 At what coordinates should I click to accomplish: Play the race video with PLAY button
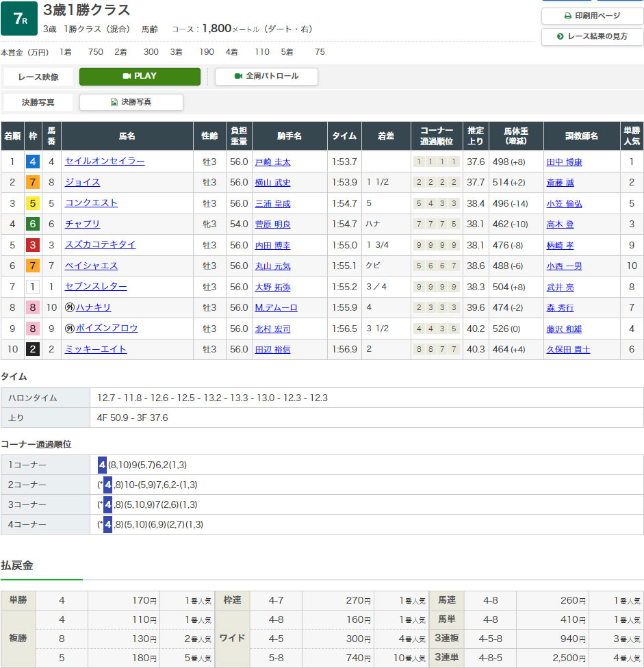point(140,76)
